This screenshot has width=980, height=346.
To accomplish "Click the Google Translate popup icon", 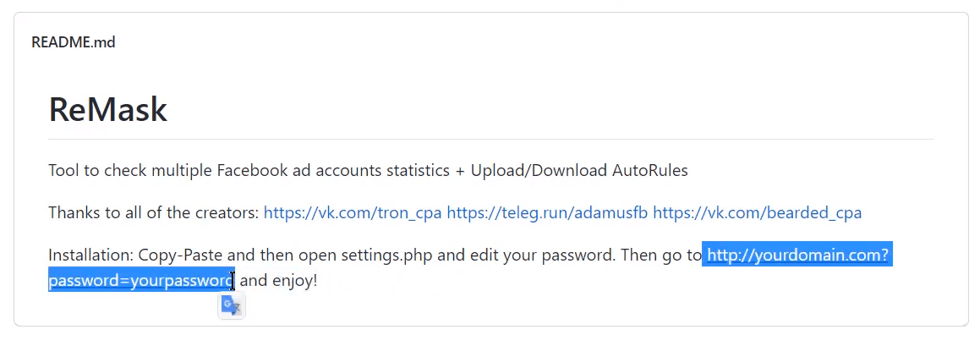I will pos(231,305).
